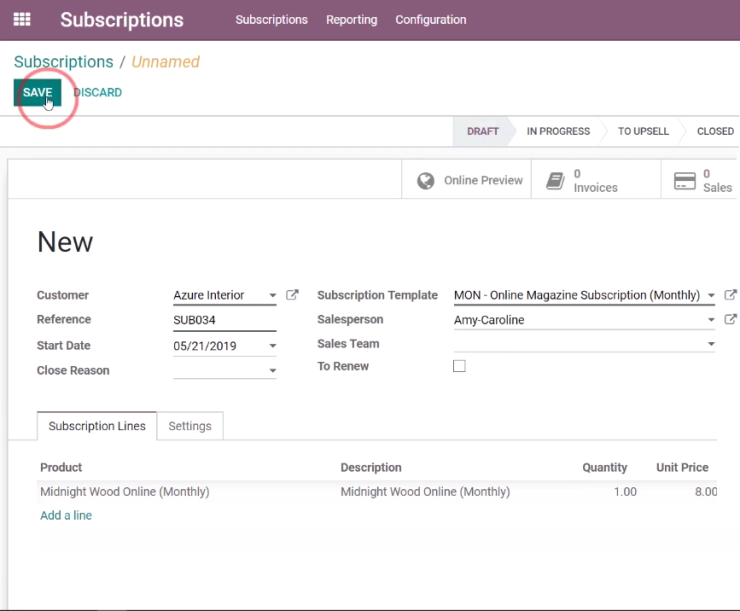Expand the Start Date dropdown arrow
This screenshot has width=740, height=611.
[272, 346]
